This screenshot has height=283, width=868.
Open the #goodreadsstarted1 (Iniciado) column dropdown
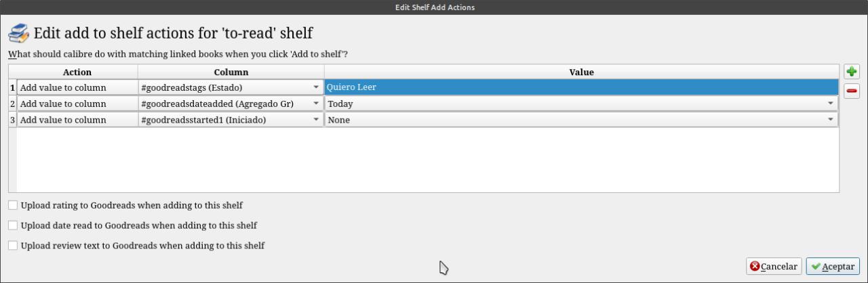[x=316, y=120]
